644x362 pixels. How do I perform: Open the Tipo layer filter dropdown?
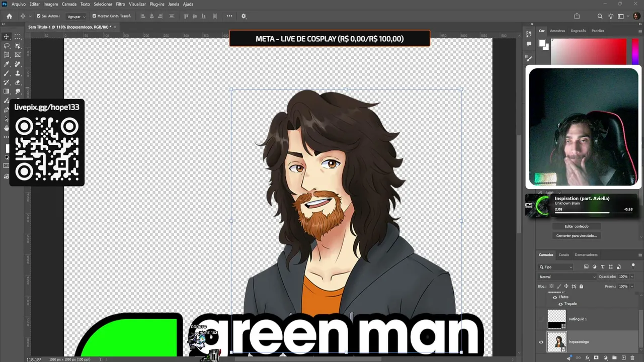(556, 267)
